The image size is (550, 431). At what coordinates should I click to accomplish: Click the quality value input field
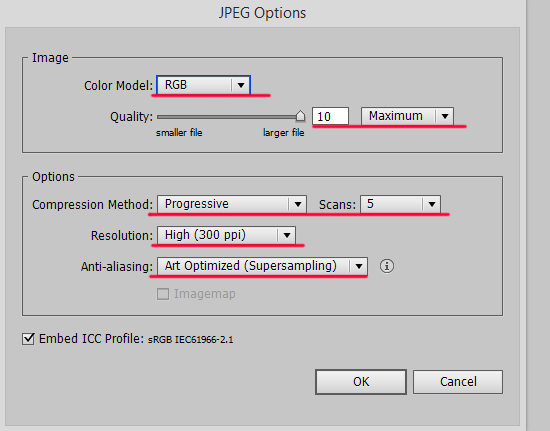coord(330,116)
